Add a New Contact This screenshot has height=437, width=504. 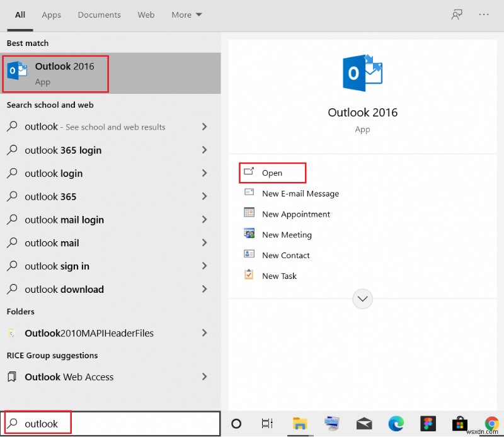tap(285, 255)
